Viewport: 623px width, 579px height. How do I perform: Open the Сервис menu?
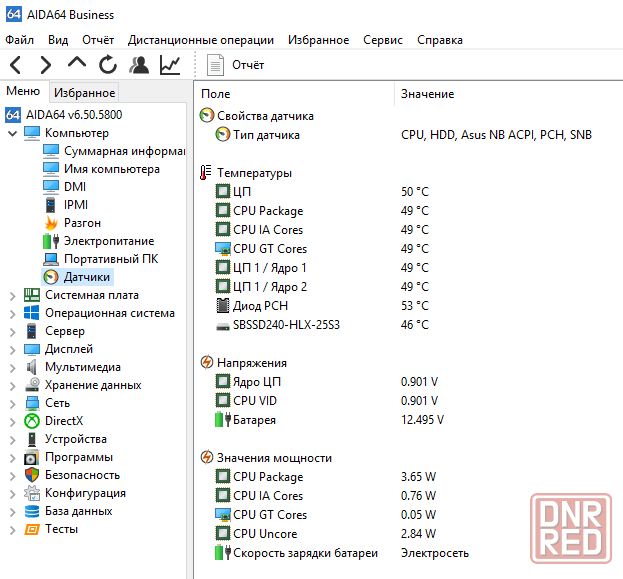pos(383,40)
